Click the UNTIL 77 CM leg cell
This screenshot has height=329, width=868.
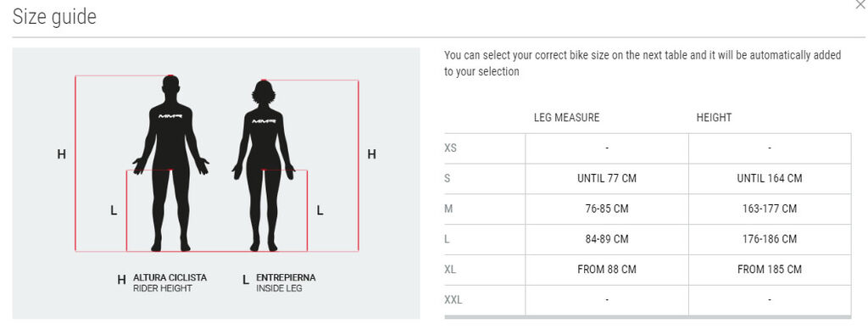tap(607, 178)
